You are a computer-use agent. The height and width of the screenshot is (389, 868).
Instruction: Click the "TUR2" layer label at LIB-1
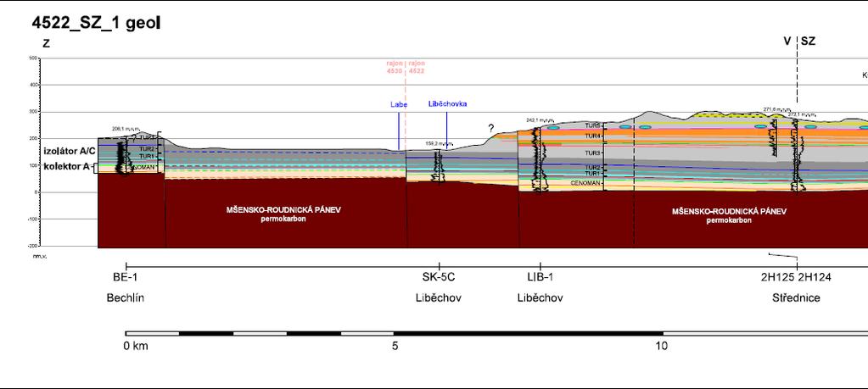coord(592,167)
